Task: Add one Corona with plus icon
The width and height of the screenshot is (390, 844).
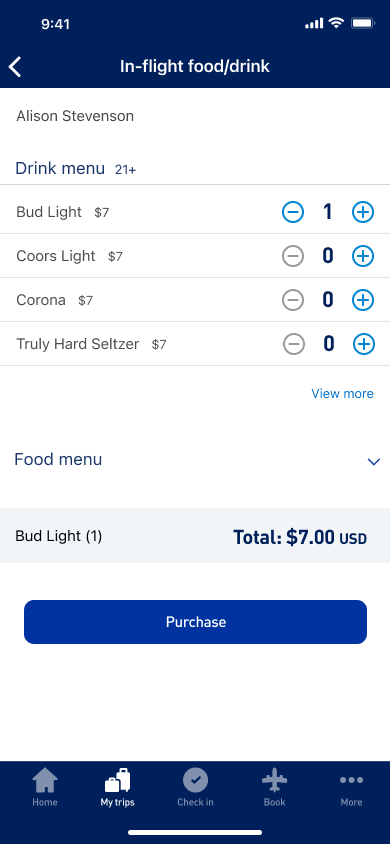Action: pos(363,300)
